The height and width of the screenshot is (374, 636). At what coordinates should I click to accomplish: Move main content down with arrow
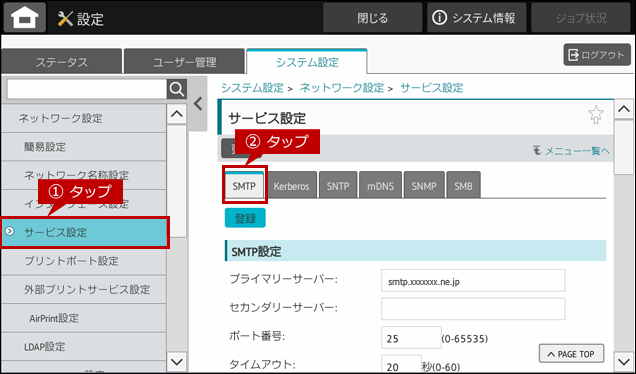624,361
